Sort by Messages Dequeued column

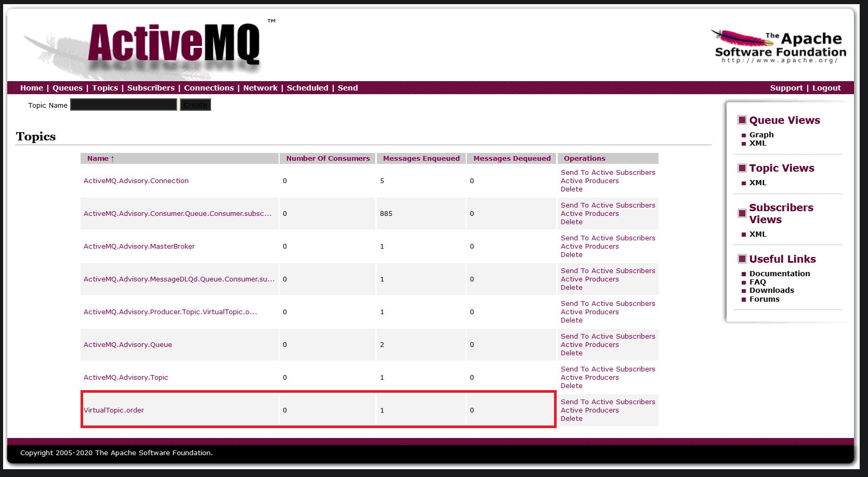tap(512, 158)
